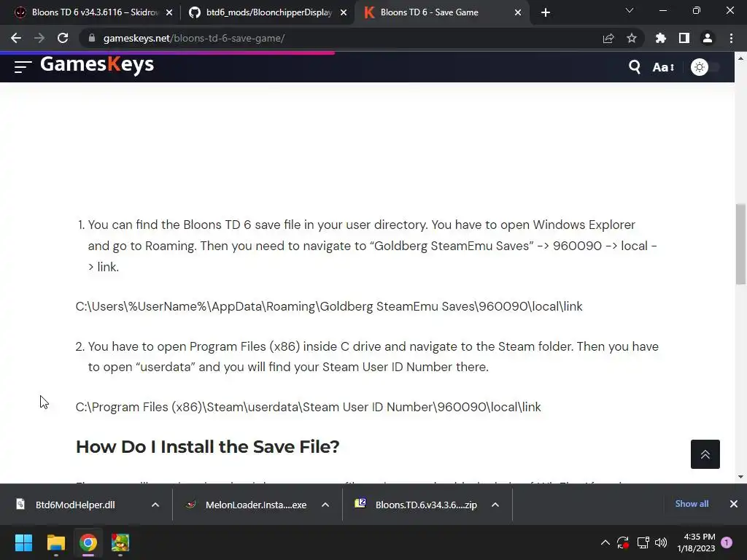Screen dimensions: 747x560
Task: Open the Bloons.TD.6 zip download
Action: pos(425,505)
